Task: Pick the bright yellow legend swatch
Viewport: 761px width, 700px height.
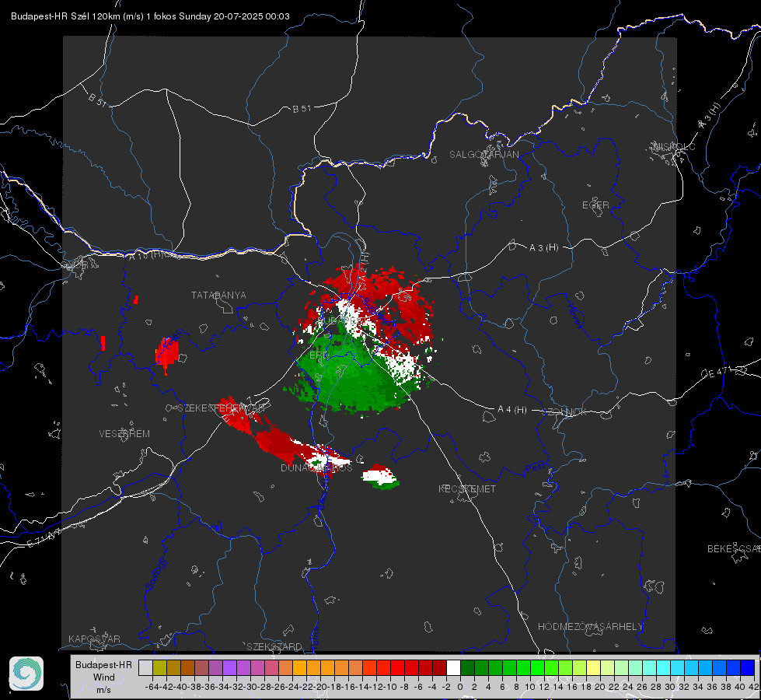Action: (593, 667)
